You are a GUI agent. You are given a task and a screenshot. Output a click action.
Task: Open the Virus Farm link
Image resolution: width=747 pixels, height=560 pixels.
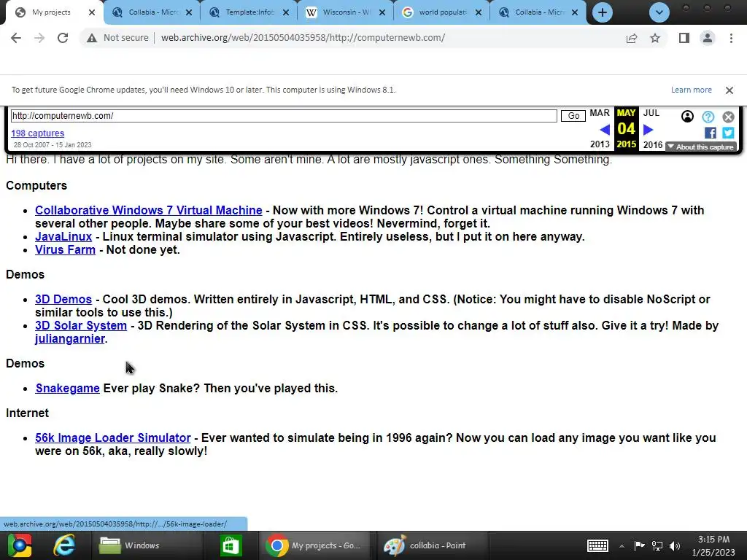pyautogui.click(x=65, y=249)
